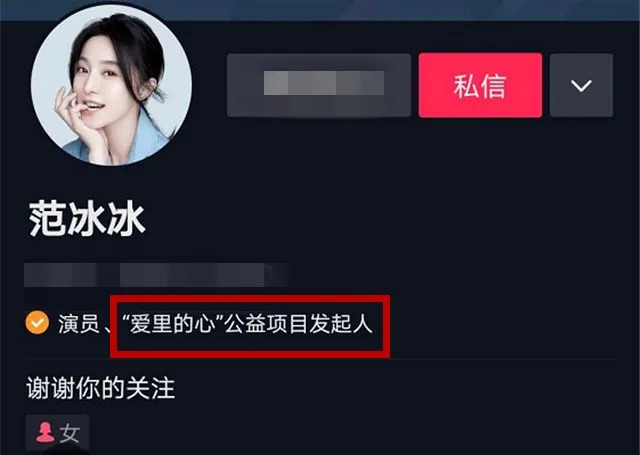Select the username 范冰冰
640x455 pixels.
coord(87,219)
